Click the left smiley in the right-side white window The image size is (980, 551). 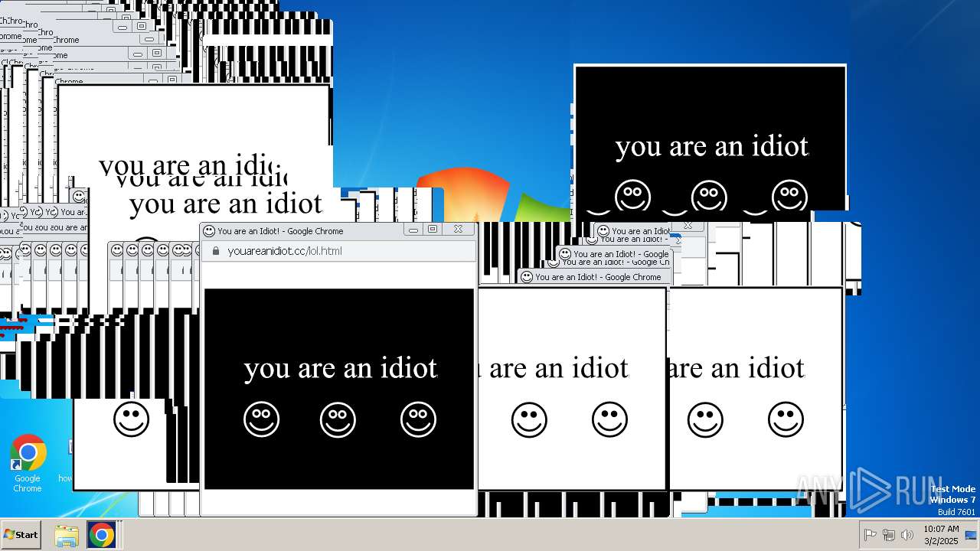pyautogui.click(x=705, y=419)
